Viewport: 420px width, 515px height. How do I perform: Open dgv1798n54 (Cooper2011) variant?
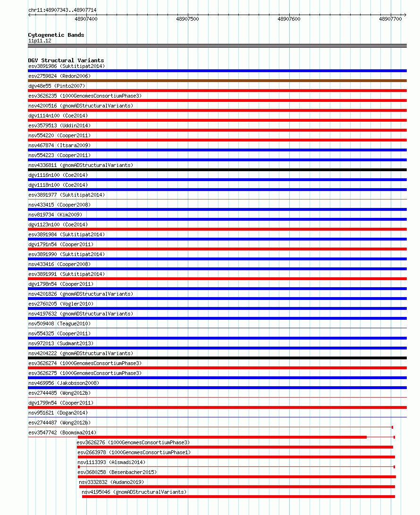tap(61, 284)
